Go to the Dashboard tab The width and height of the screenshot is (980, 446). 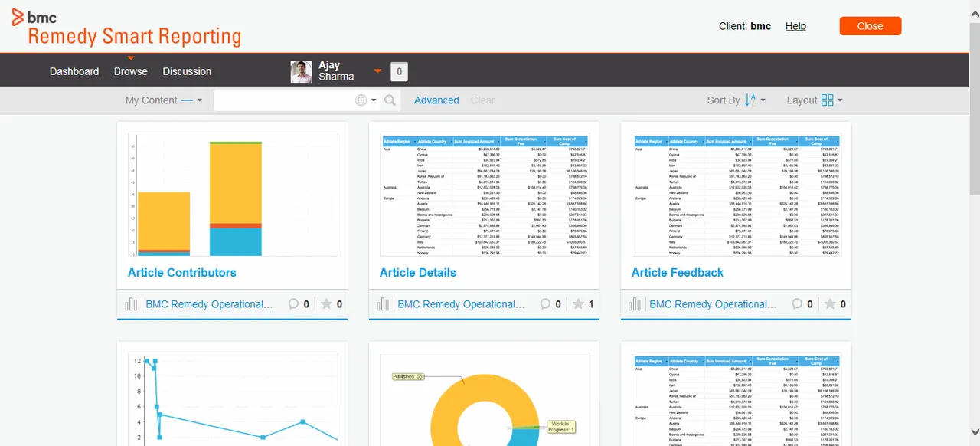click(x=74, y=71)
